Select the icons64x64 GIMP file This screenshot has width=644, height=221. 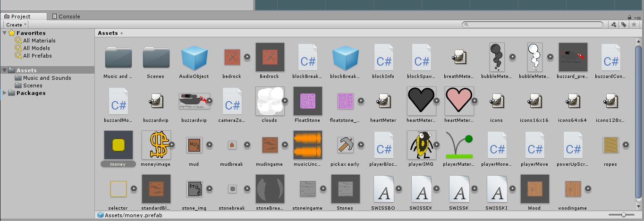[x=573, y=101]
